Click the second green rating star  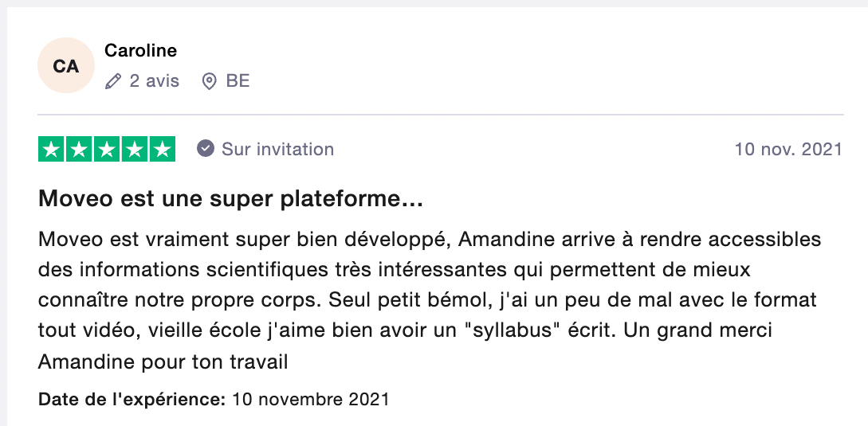[79, 150]
